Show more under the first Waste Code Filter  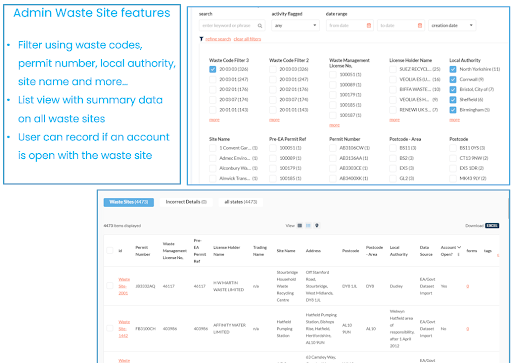[x=214, y=120]
